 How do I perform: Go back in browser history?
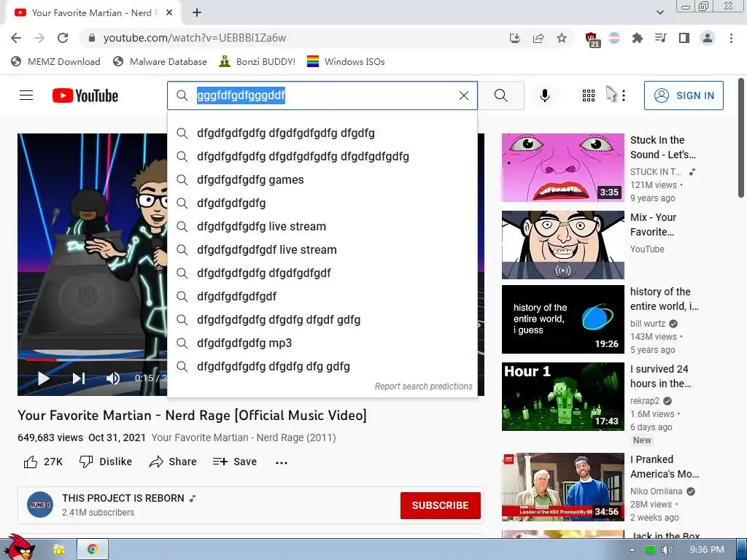click(16, 38)
